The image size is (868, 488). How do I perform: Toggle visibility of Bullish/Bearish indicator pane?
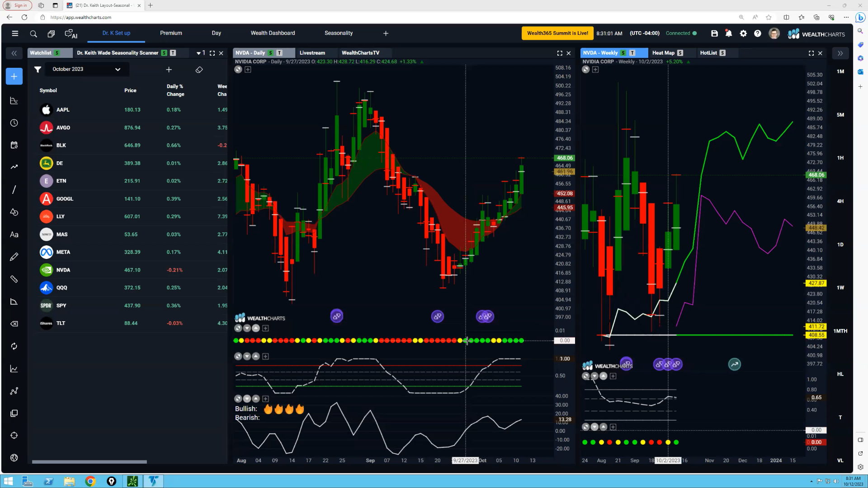[x=238, y=399]
